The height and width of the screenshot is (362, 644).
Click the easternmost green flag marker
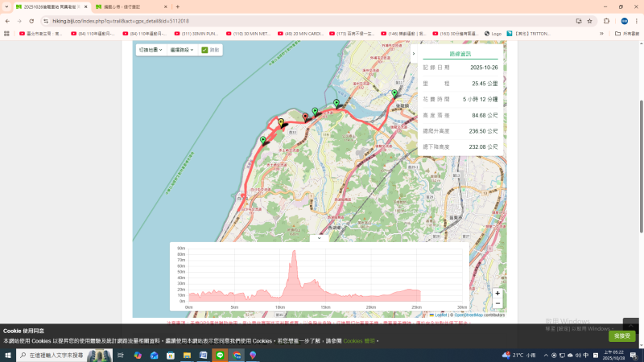tap(394, 93)
